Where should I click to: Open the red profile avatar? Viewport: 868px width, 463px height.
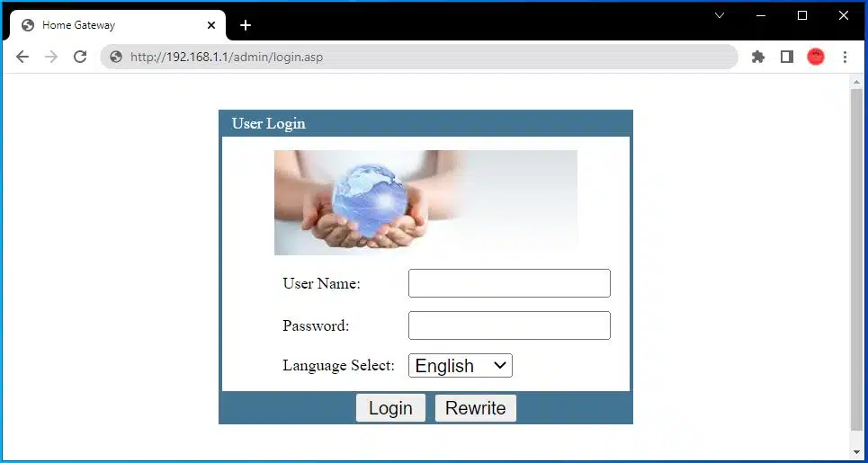(816, 57)
